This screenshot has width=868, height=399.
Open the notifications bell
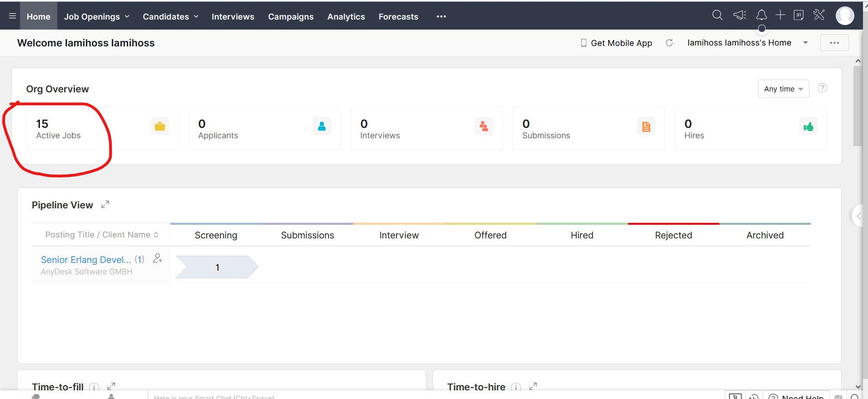pyautogui.click(x=761, y=15)
